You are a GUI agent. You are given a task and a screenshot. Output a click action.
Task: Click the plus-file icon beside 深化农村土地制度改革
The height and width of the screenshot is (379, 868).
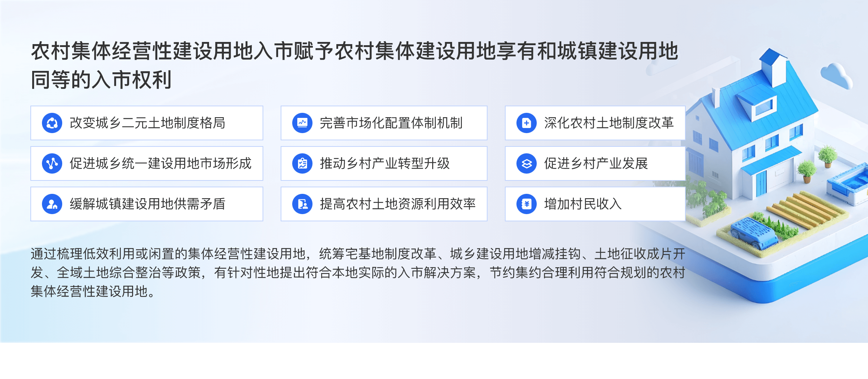click(527, 123)
